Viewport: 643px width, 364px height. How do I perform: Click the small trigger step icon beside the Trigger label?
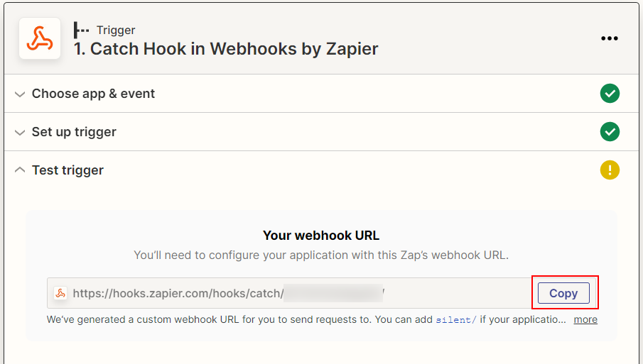pyautogui.click(x=82, y=30)
